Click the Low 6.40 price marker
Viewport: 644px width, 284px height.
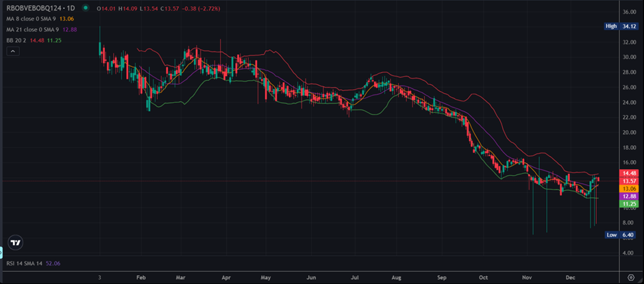(x=621, y=235)
